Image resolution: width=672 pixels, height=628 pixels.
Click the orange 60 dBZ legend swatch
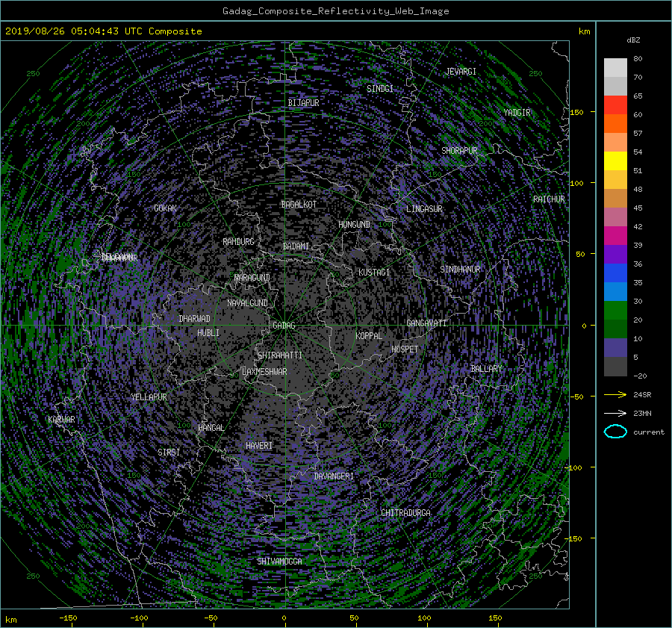[615, 123]
